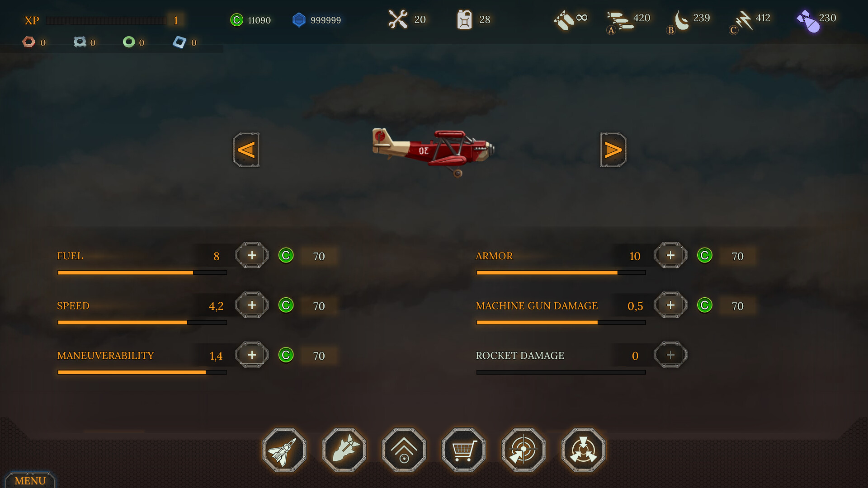
Task: Click the ARMOR progress bar
Action: pyautogui.click(x=561, y=272)
